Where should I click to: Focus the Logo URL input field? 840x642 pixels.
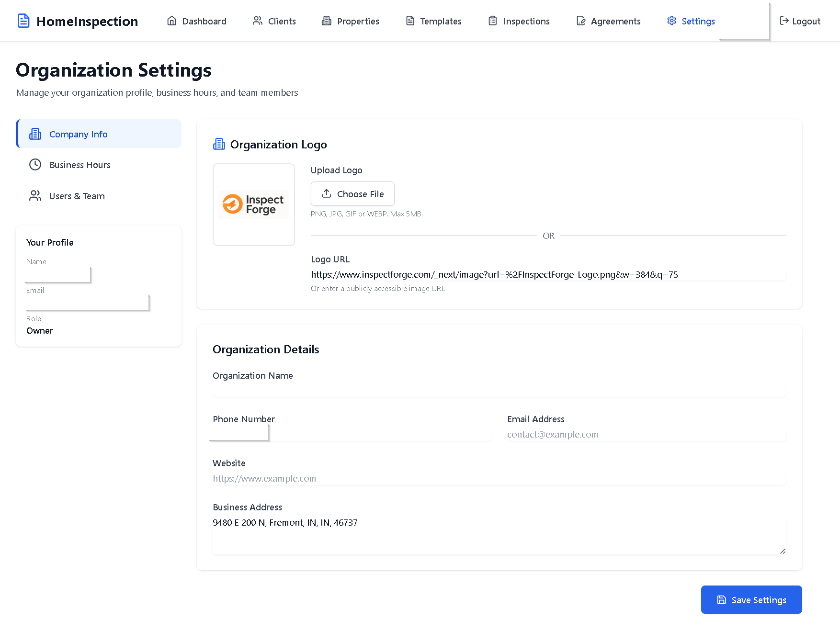(x=548, y=274)
